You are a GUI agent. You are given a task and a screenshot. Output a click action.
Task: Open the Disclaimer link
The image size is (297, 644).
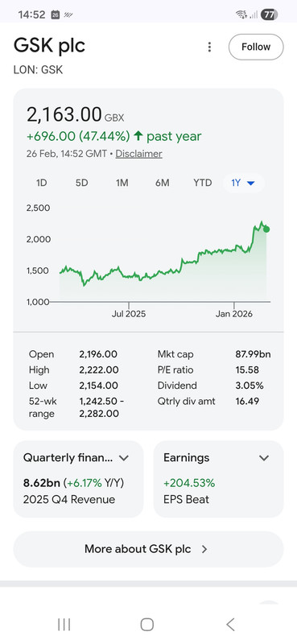click(139, 154)
